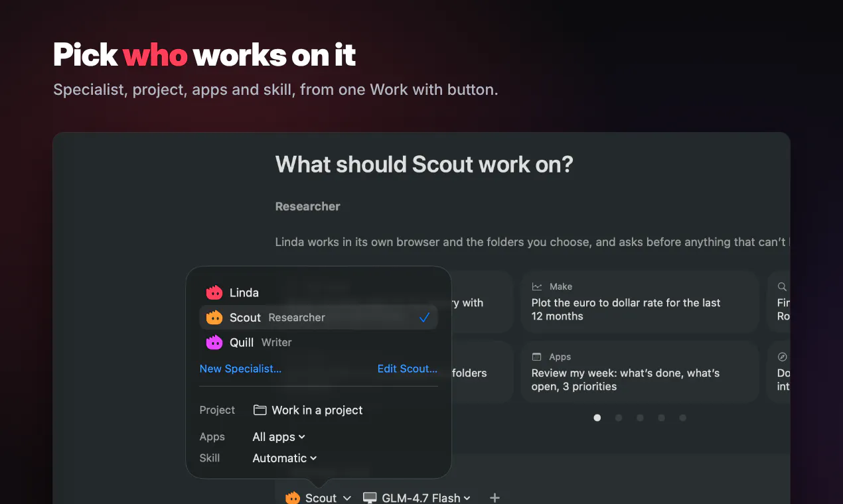The image size is (843, 504).
Task: Go to first suggestions page dot
Action: point(597,418)
